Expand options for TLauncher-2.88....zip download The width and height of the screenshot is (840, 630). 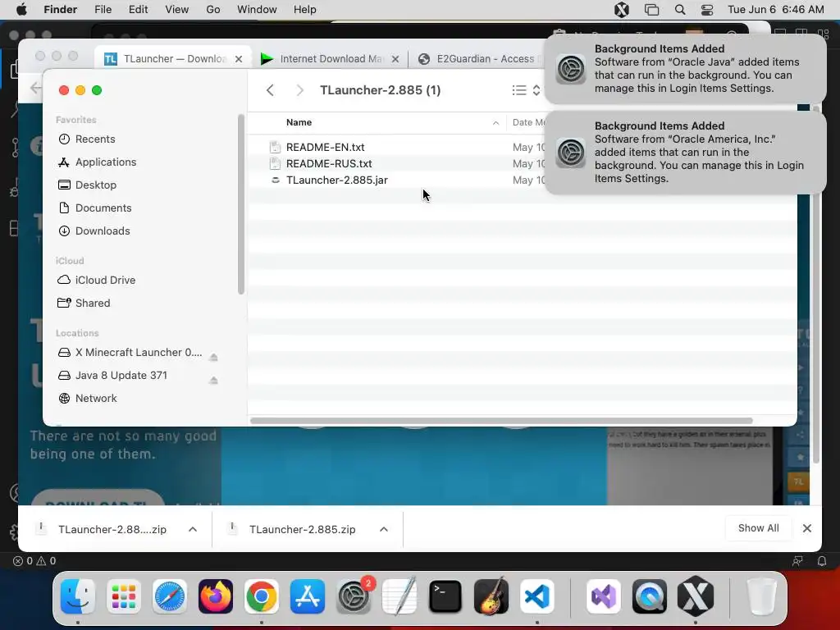tap(193, 529)
